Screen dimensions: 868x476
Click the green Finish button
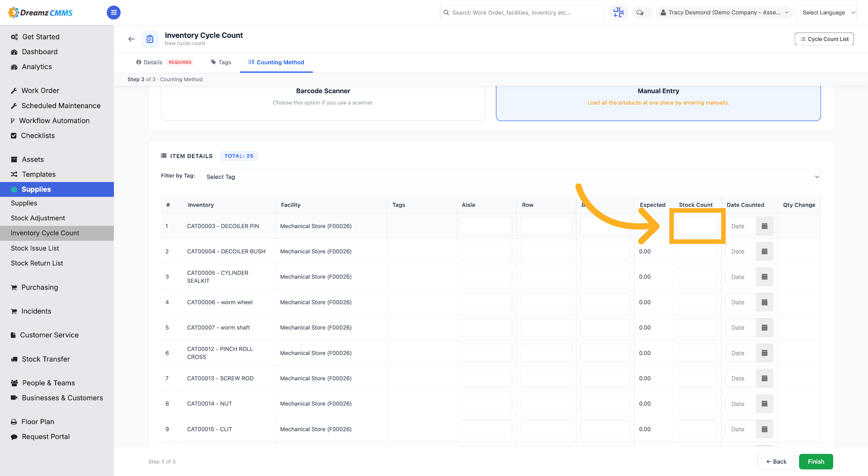[816, 462]
